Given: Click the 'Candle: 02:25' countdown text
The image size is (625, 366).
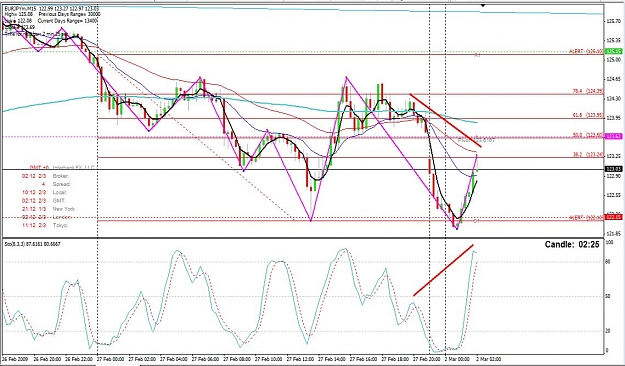Looking at the screenshot, I should (572, 244).
